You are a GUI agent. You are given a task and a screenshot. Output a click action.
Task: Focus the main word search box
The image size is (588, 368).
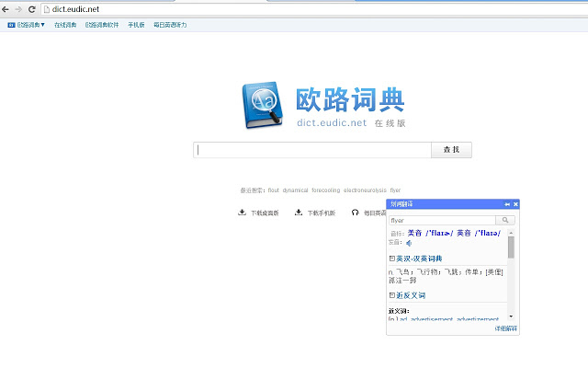coord(312,150)
